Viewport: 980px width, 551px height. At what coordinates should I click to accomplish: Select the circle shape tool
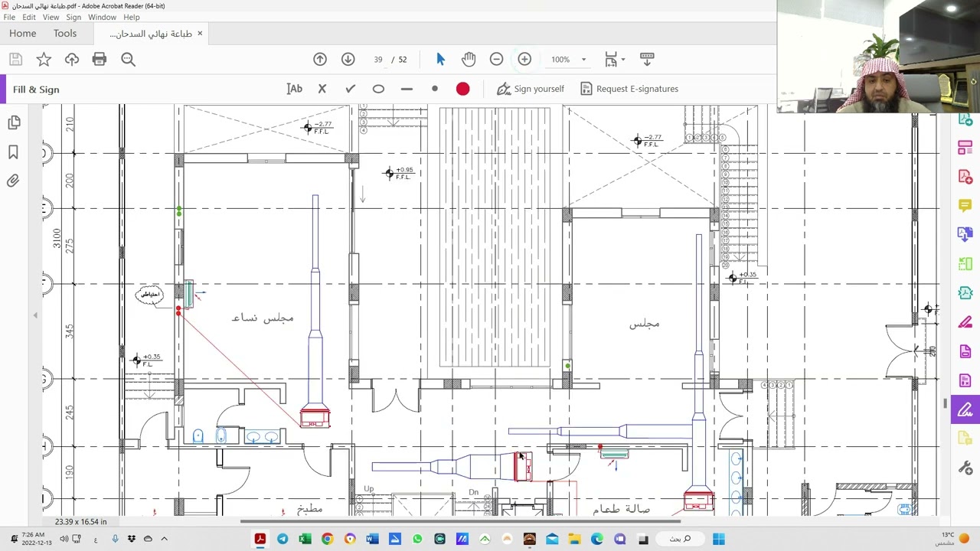click(378, 89)
